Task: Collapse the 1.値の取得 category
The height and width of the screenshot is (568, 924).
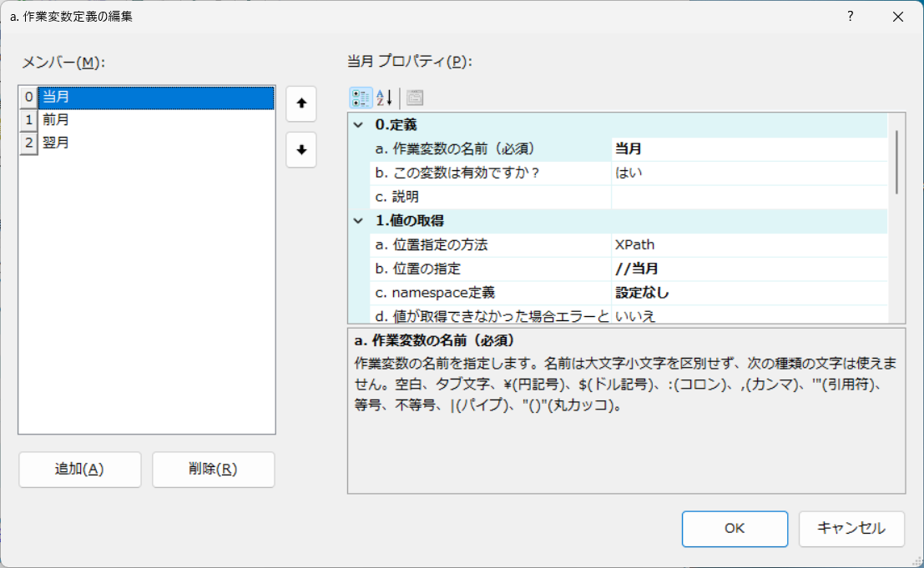Action: pos(358,221)
